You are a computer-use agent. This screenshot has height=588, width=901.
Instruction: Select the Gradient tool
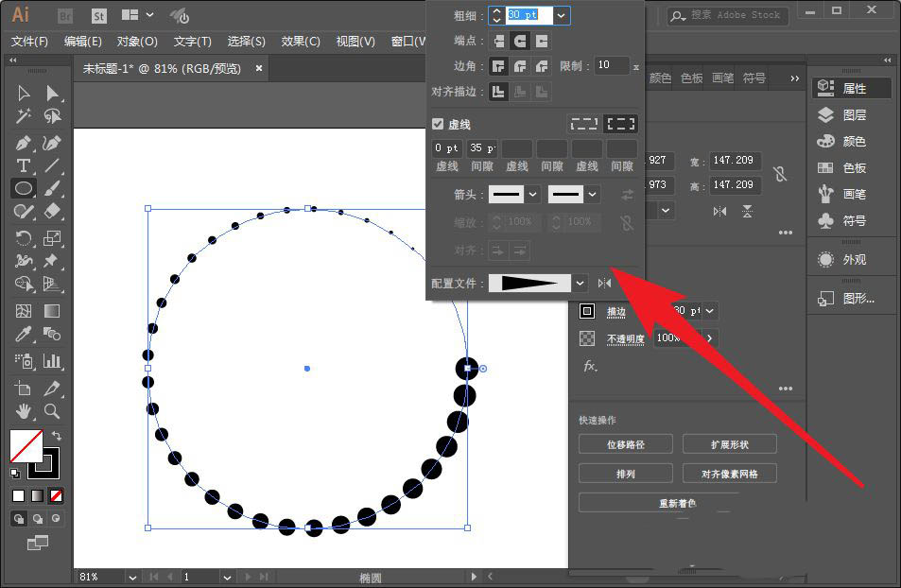click(52, 311)
